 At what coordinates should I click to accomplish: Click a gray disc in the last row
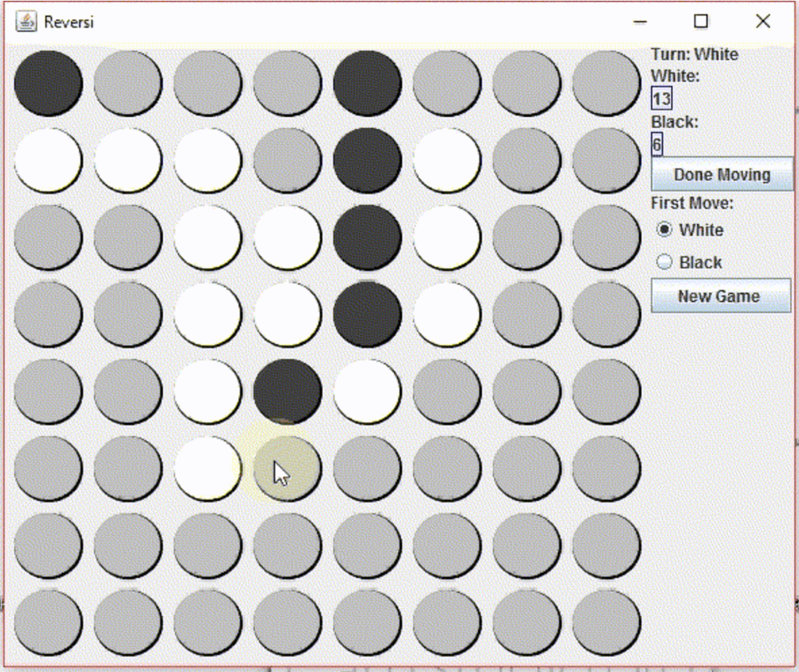pos(367,623)
